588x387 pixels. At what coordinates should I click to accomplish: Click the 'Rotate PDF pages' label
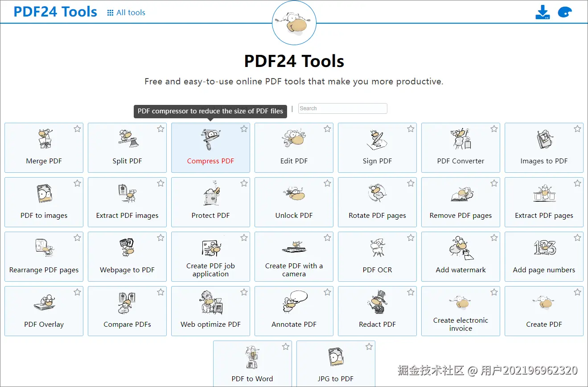(x=377, y=216)
